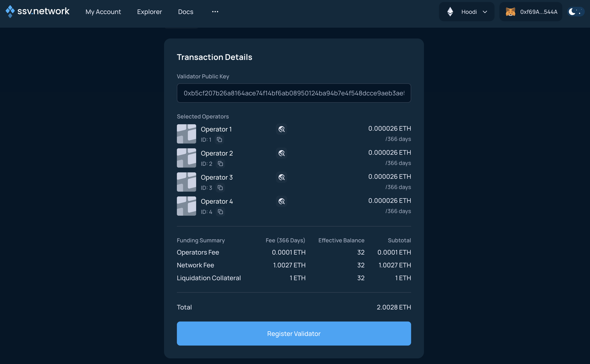Screen dimensions: 590x364
Task: Click the wallet address 0xf69A...544A
Action: [538, 12]
